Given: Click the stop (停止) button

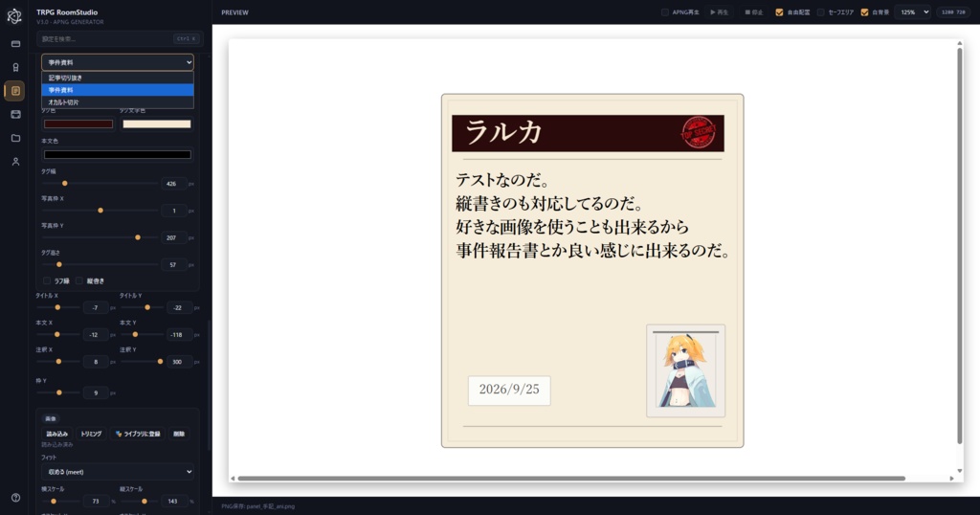Looking at the screenshot, I should click(754, 12).
